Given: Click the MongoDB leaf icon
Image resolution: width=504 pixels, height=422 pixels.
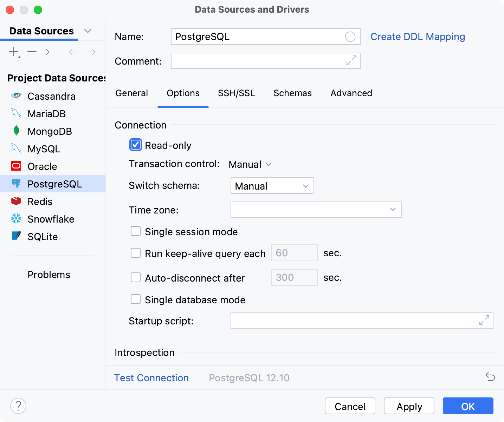Looking at the screenshot, I should [x=16, y=131].
